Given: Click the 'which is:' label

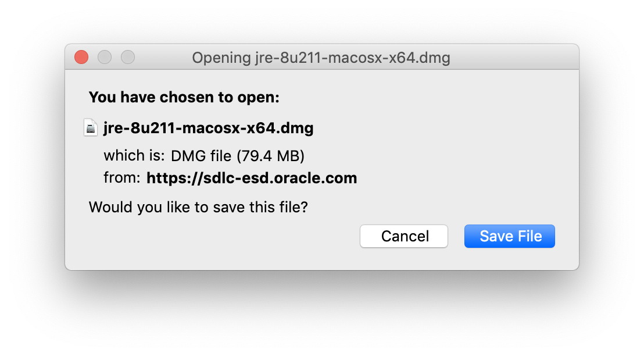Looking at the screenshot, I should click(134, 156).
